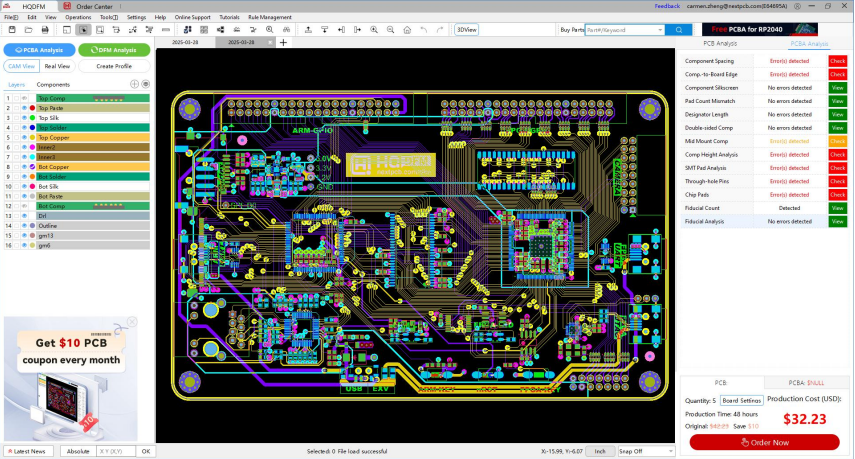
Task: Click the undo arrow icon
Action: [424, 30]
